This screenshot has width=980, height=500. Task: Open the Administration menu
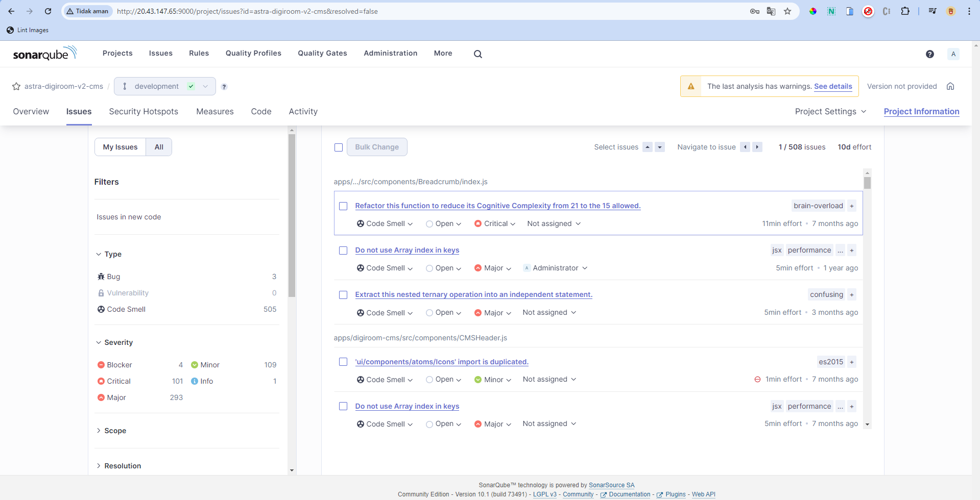tap(390, 53)
